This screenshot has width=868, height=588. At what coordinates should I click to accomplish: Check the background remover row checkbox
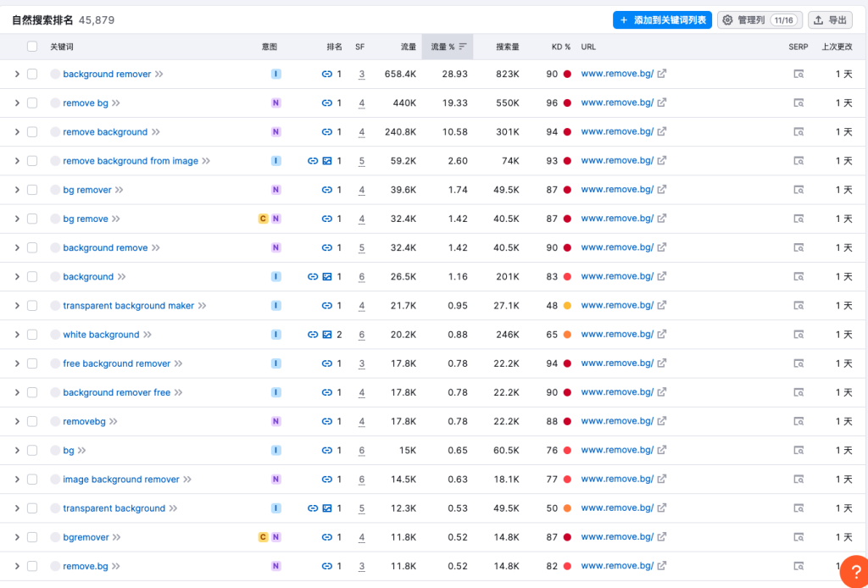(32, 74)
